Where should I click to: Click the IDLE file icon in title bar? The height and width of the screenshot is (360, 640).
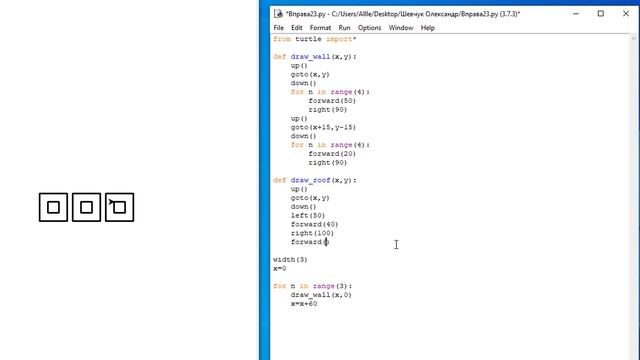pyautogui.click(x=278, y=13)
